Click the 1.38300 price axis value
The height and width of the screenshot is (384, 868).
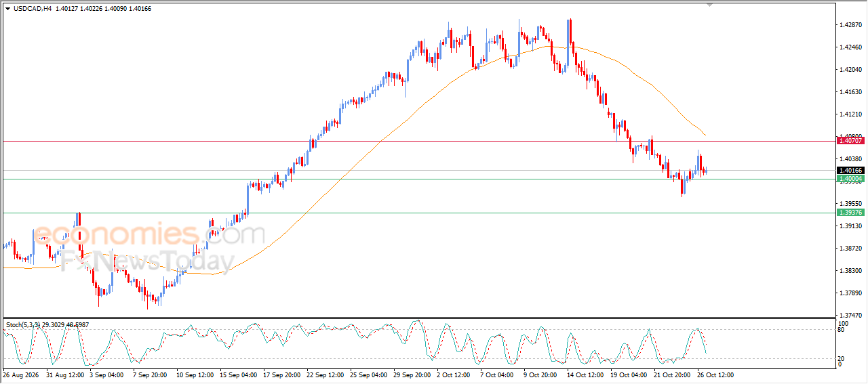point(850,271)
